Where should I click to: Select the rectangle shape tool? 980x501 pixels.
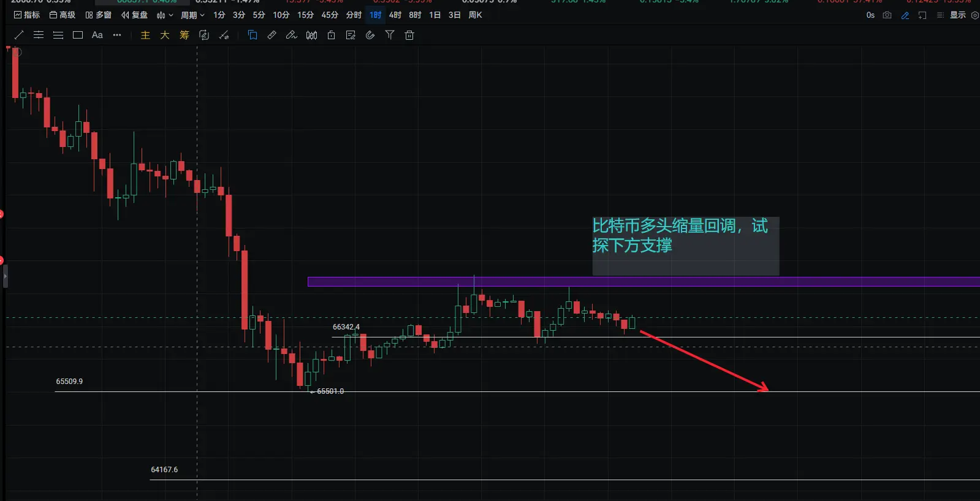78,35
